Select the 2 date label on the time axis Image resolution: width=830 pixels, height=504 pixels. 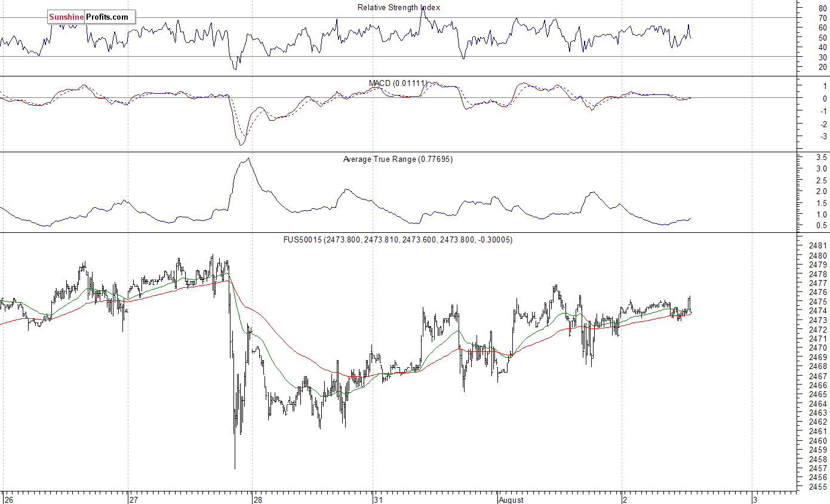tap(625, 499)
